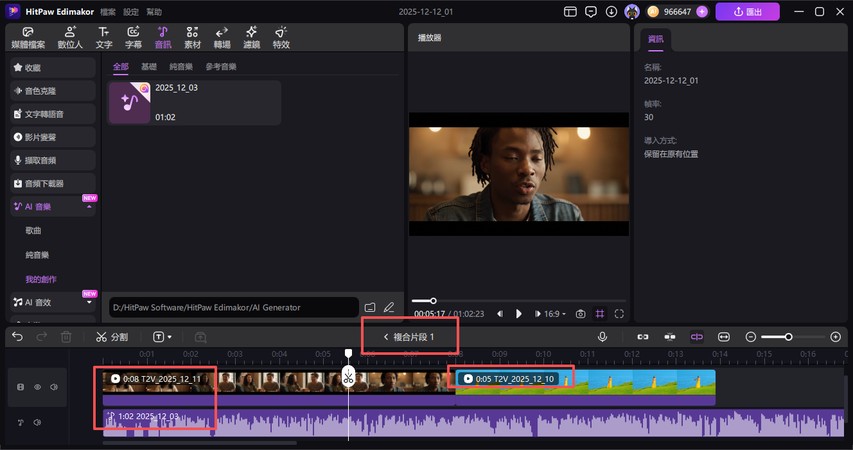853x450 pixels.
Task: Open 文字轉語音 text to speech
Action: click(x=53, y=114)
